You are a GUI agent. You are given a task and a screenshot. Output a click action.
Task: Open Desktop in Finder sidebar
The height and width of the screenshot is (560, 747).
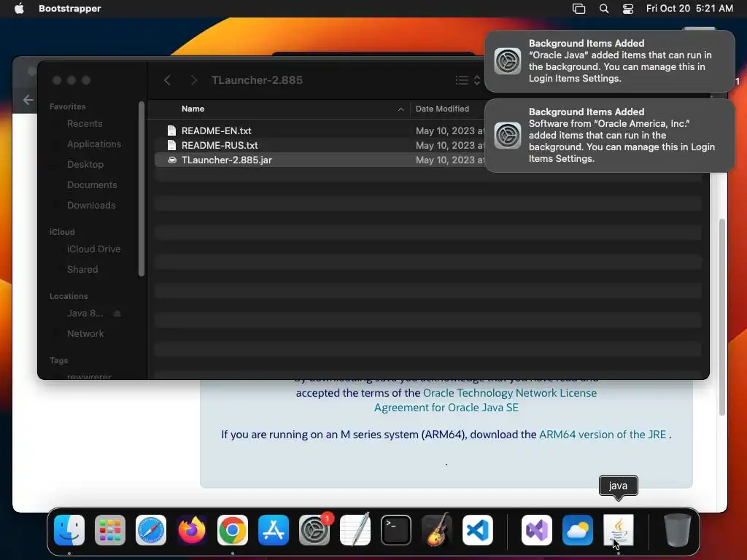pos(85,165)
